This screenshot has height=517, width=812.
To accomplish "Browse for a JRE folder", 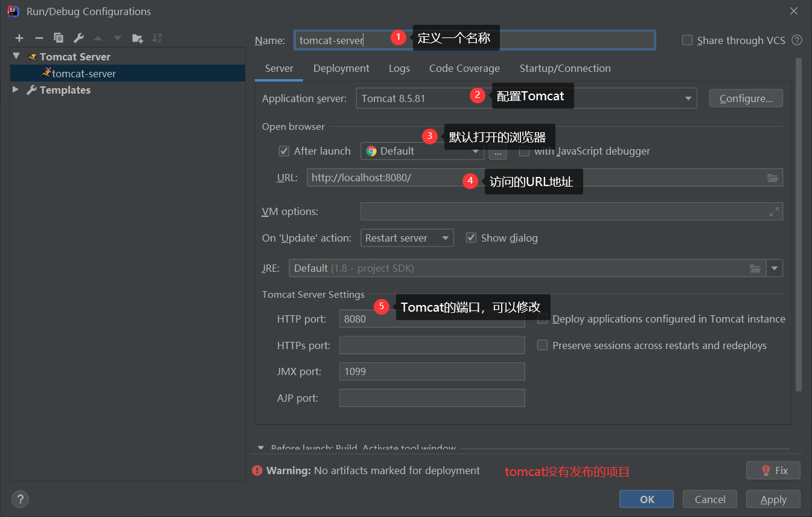I will coord(755,268).
